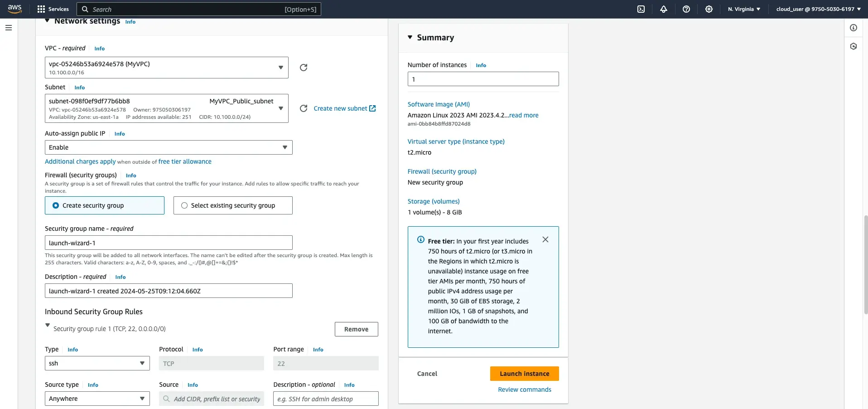
Task: Open the Services menu
Action: click(x=53, y=9)
